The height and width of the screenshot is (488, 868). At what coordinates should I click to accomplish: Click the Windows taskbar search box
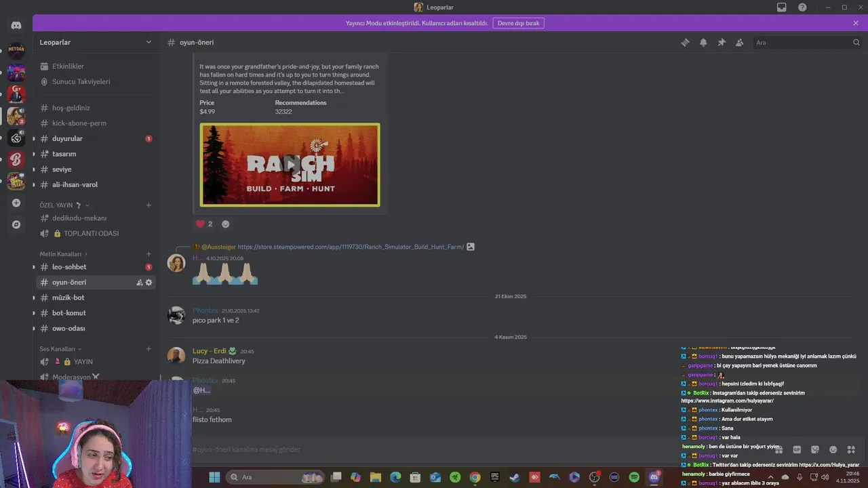[x=276, y=477]
